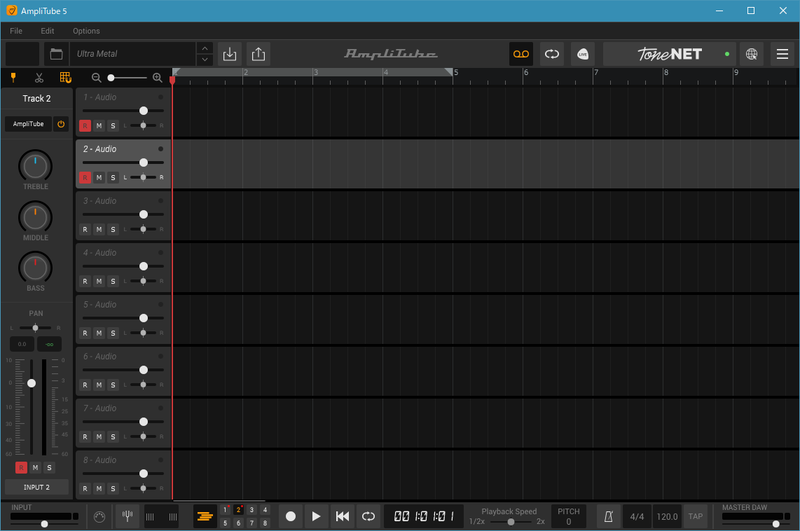Click the Play button in the transport
The image size is (800, 531).
coord(316,516)
